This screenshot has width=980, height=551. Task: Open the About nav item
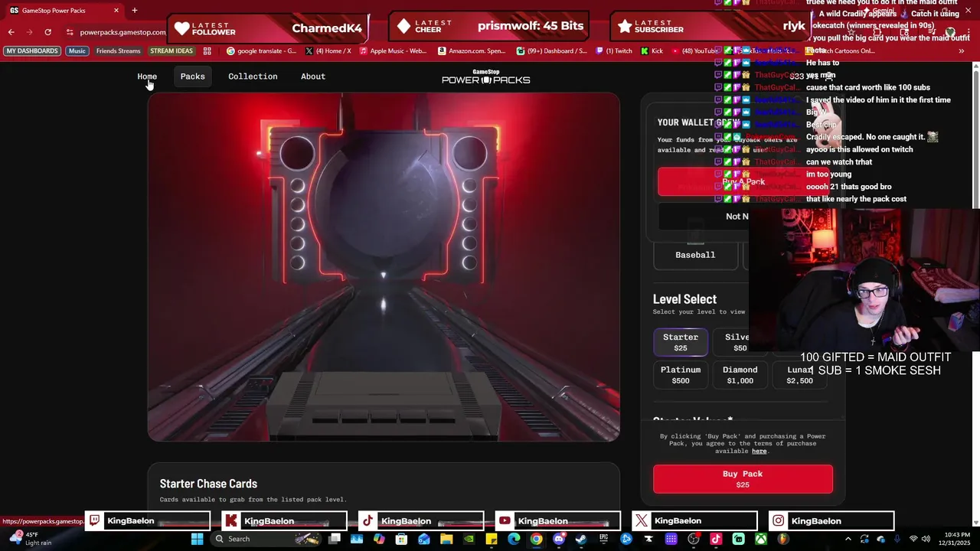point(313,77)
